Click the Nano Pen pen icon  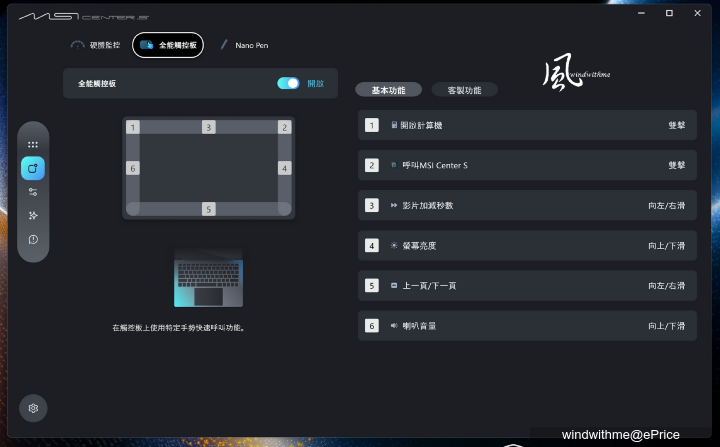pos(224,45)
